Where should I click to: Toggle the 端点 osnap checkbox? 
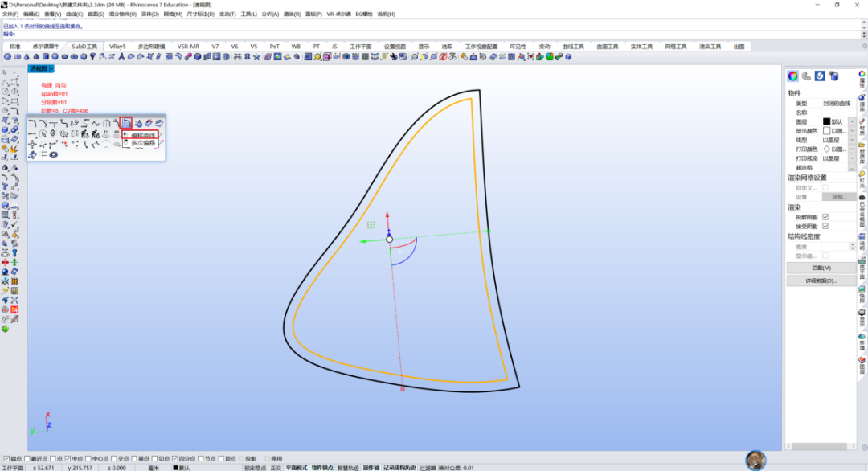pyautogui.click(x=6, y=459)
